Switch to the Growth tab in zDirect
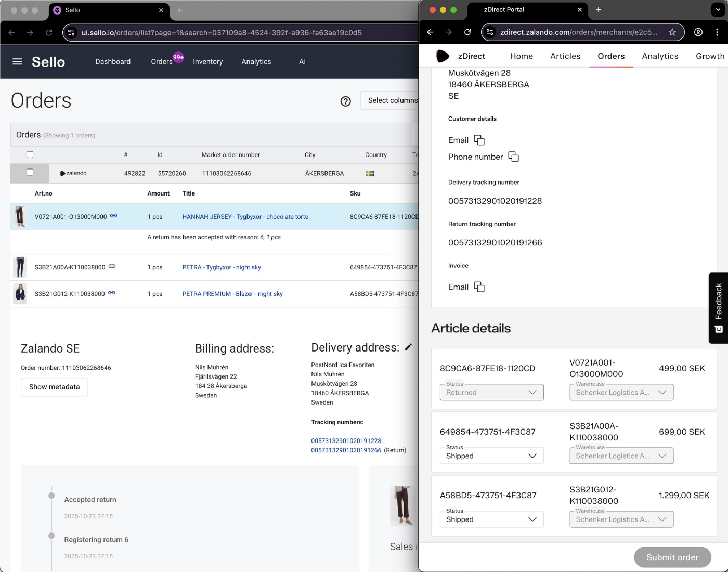This screenshot has height=572, width=728. [x=710, y=56]
